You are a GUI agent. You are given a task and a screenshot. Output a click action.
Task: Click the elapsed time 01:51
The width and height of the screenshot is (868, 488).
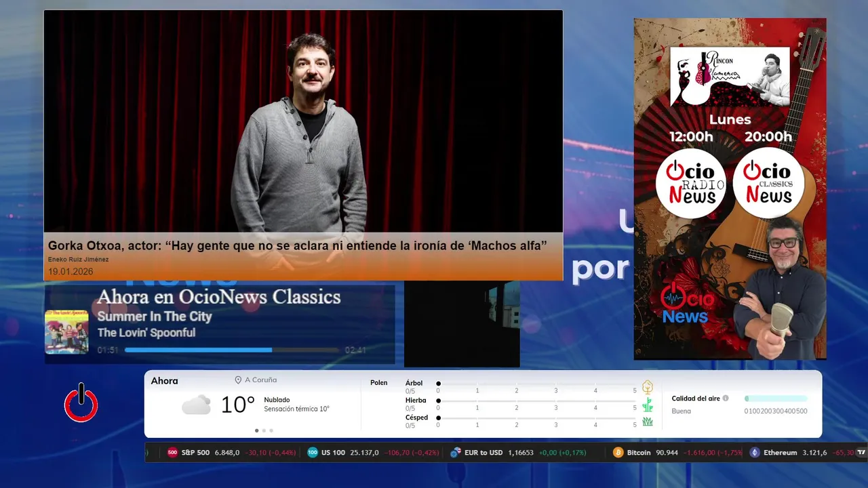click(x=108, y=350)
